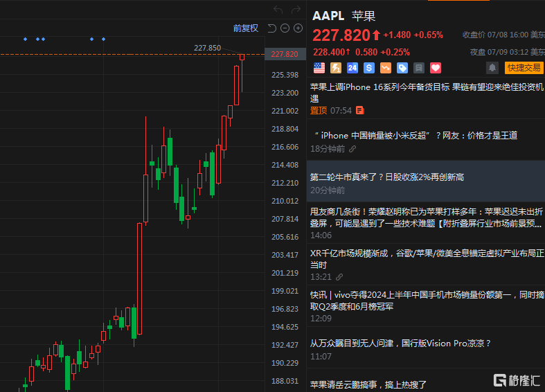Click the 苹果 company name heading

click(x=364, y=16)
